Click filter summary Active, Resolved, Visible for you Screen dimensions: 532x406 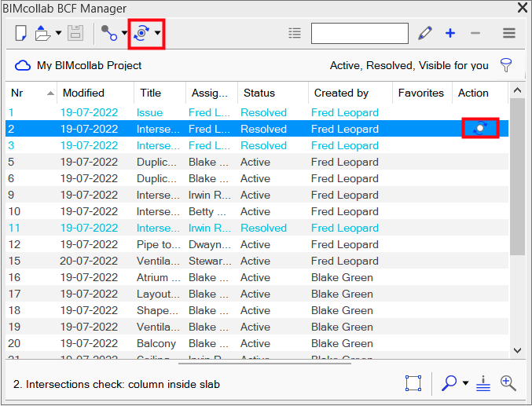(x=409, y=65)
